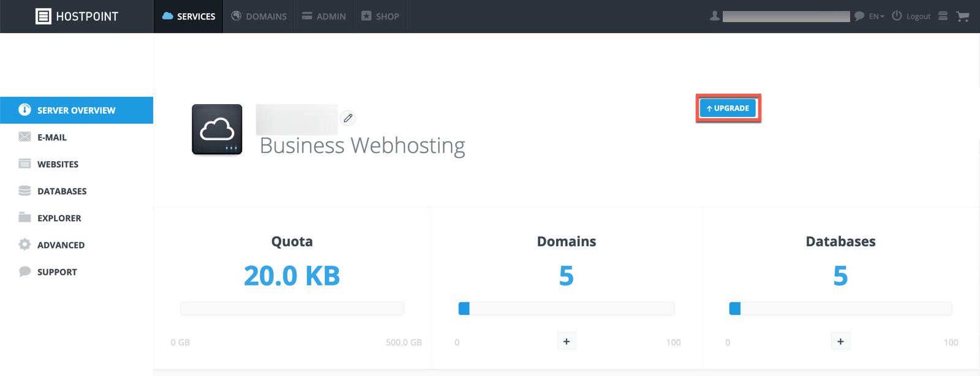Click the Hostpoint logo
Image resolution: width=980 pixels, height=376 pixels.
pos(77,17)
